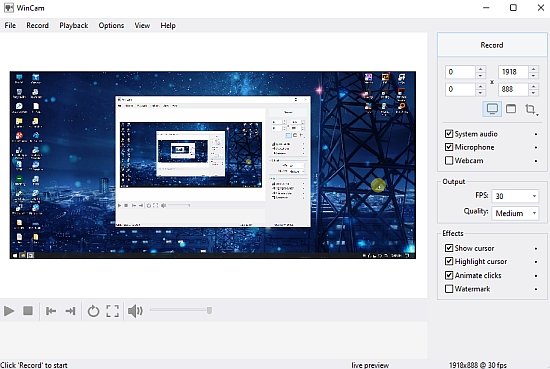Enter fullscreen preview mode
The height and width of the screenshot is (369, 550).
pos(113,311)
